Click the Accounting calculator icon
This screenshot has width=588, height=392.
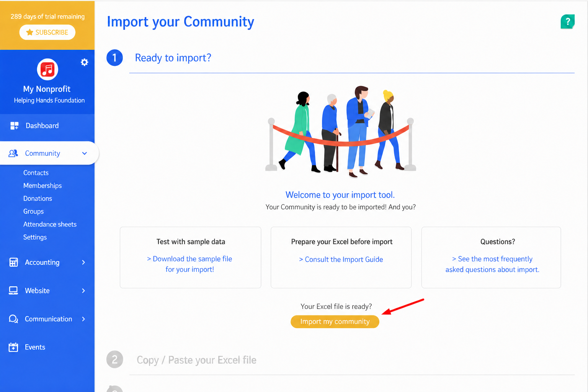point(13,262)
